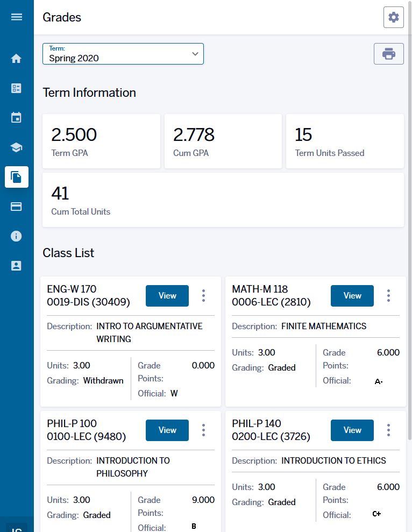The width and height of the screenshot is (412, 532).
Task: Print the grades with the printer button
Action: coord(388,54)
